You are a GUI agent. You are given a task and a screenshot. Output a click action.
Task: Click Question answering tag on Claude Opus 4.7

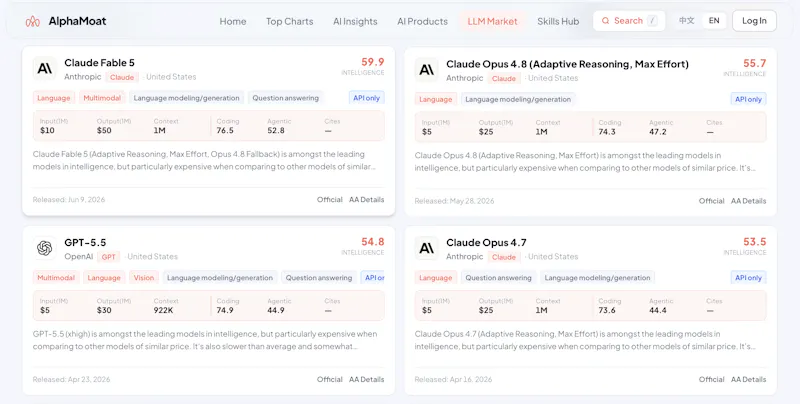point(498,278)
